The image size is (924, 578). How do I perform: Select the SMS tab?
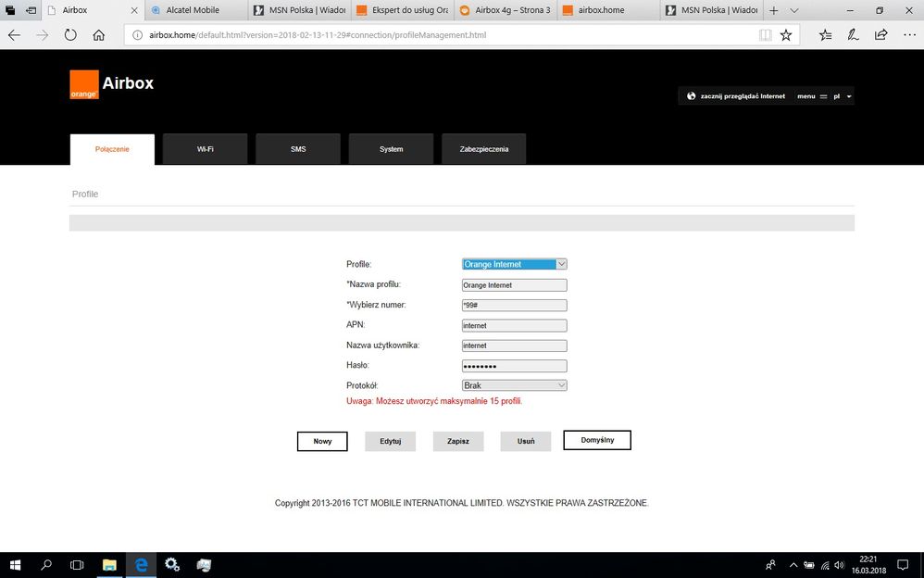click(298, 149)
